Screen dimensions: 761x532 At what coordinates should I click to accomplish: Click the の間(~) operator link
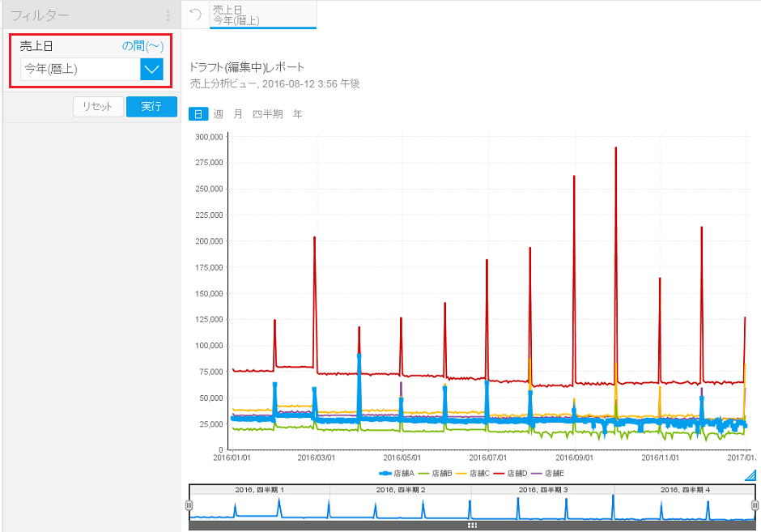[142, 46]
